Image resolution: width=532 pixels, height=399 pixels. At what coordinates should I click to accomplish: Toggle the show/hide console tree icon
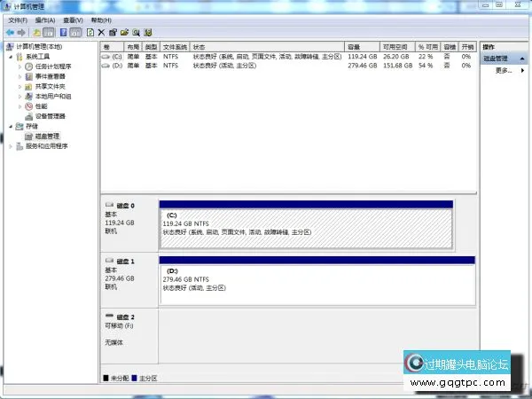pos(49,33)
